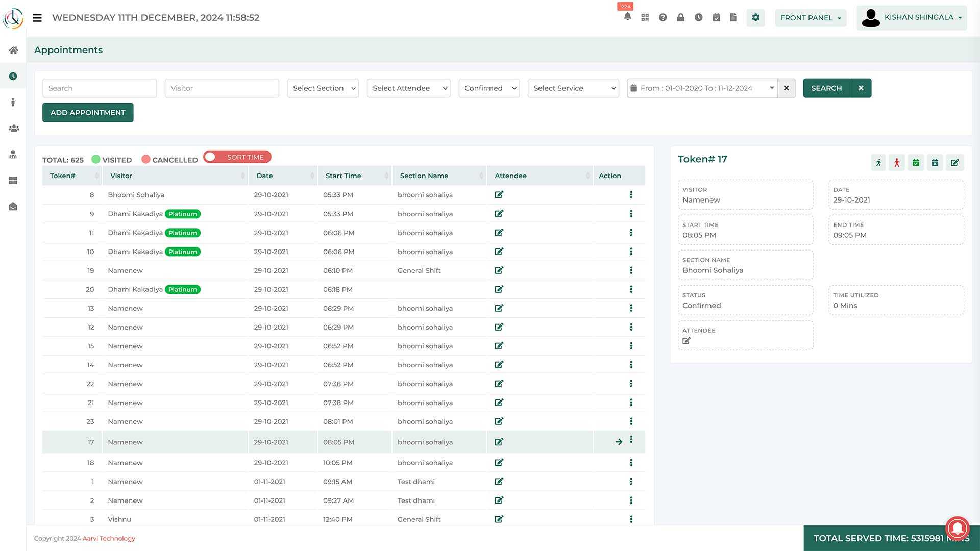The height and width of the screenshot is (551, 980).
Task: Toggle the SORT TIME switch
Action: tap(237, 157)
